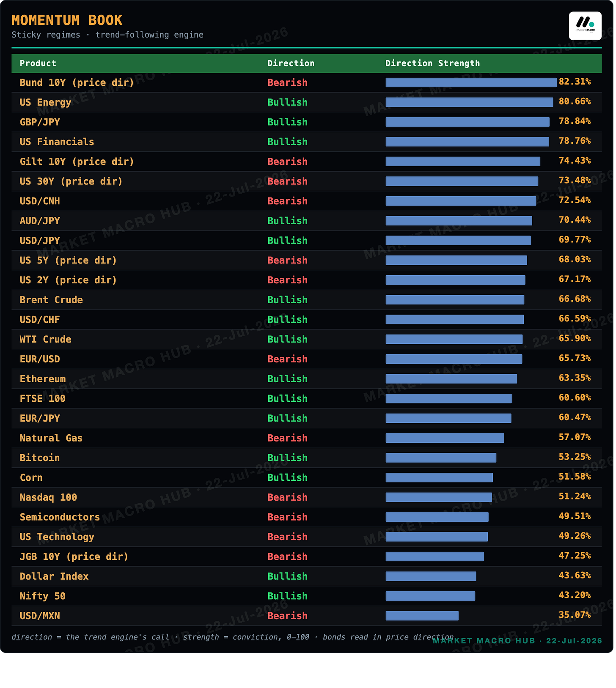Click the Bearish cell for EUR/USD
616x688 pixels.
tap(287, 359)
